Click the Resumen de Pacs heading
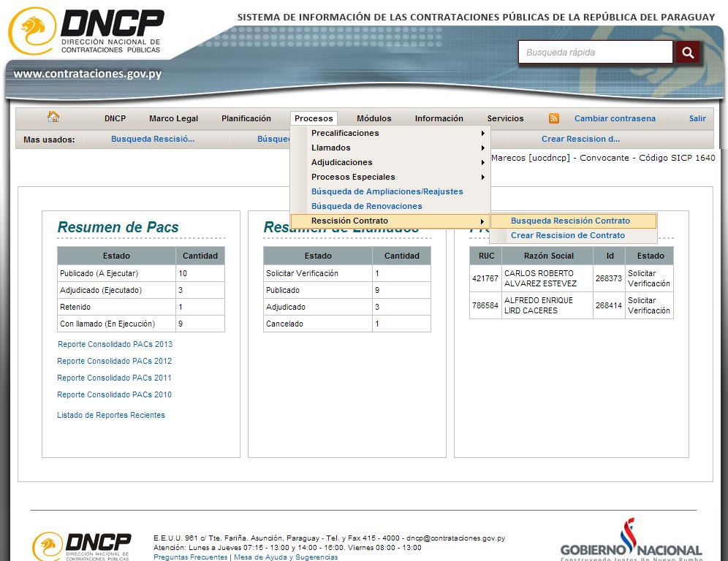The width and height of the screenshot is (728, 561). click(118, 227)
